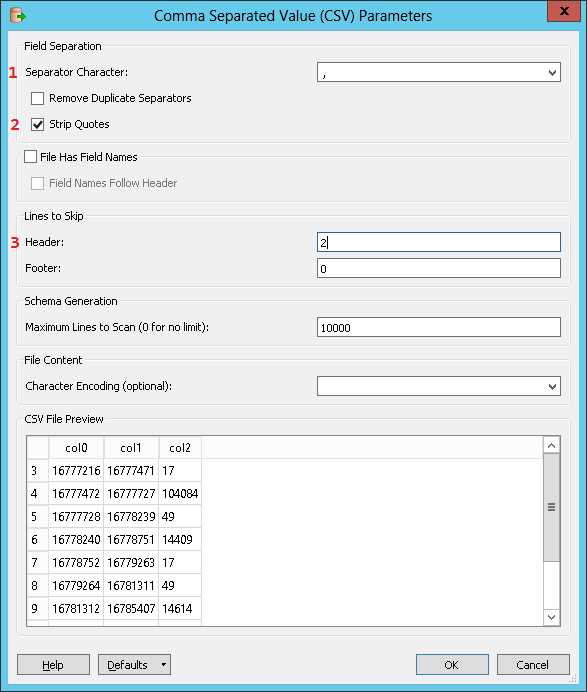Select the col2 column header in preview
The image size is (587, 692).
pos(180,448)
